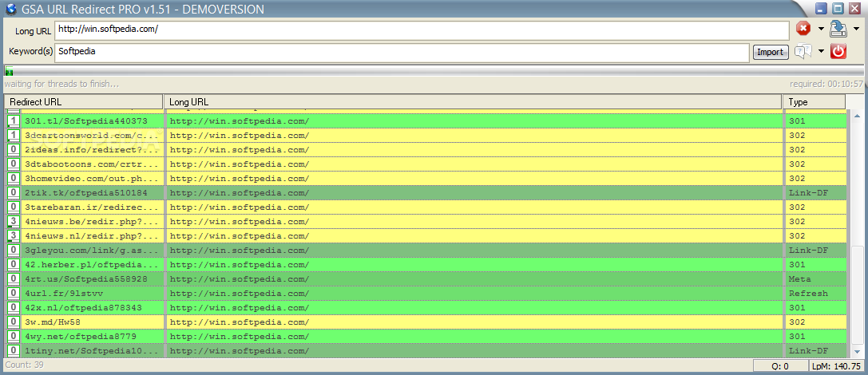Viewport: 868px width, 375px height.
Task: Click the scrollbar down arrow of the results list
Action: [858, 351]
